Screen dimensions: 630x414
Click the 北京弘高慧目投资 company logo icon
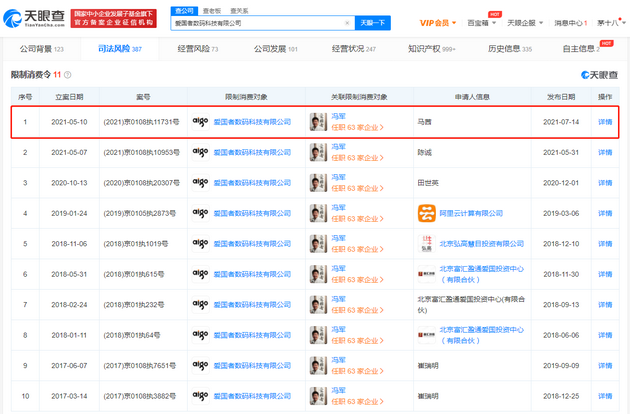tap(426, 244)
